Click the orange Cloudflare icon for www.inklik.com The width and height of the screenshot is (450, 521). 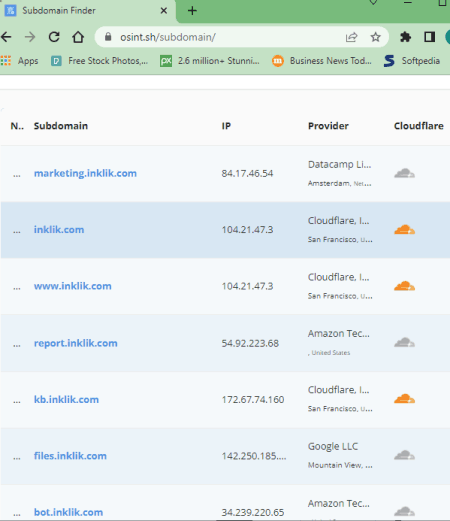pos(404,286)
